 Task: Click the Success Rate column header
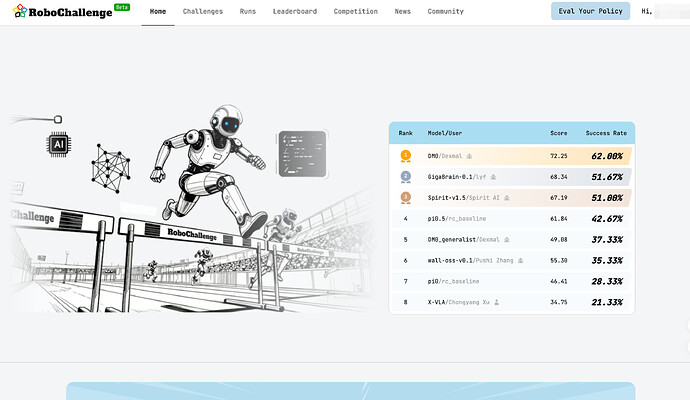tap(606, 133)
